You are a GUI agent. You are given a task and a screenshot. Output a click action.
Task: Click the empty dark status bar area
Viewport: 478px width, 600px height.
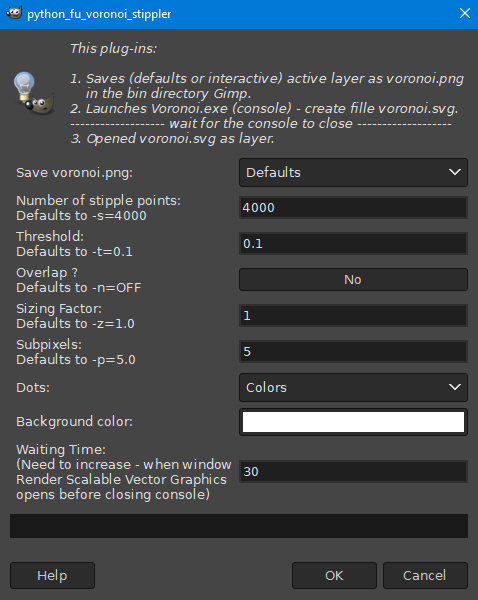click(x=239, y=526)
